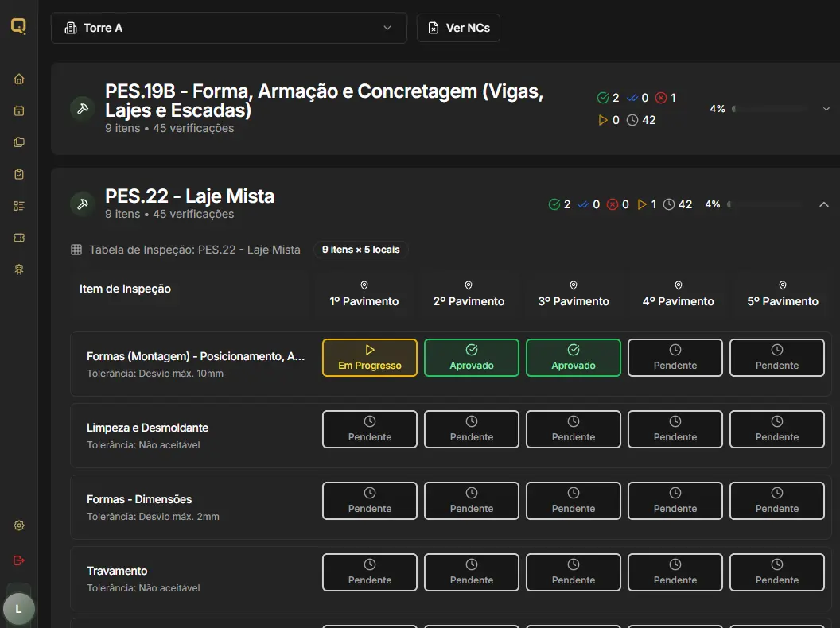Click the 4º Pavimento column header

tap(678, 294)
